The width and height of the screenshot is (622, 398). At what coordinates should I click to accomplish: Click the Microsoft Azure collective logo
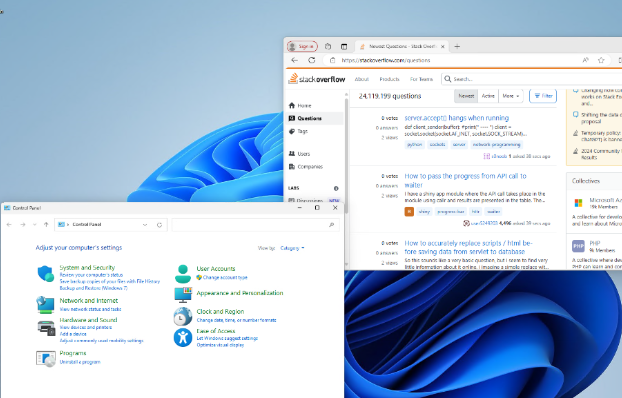pos(578,203)
